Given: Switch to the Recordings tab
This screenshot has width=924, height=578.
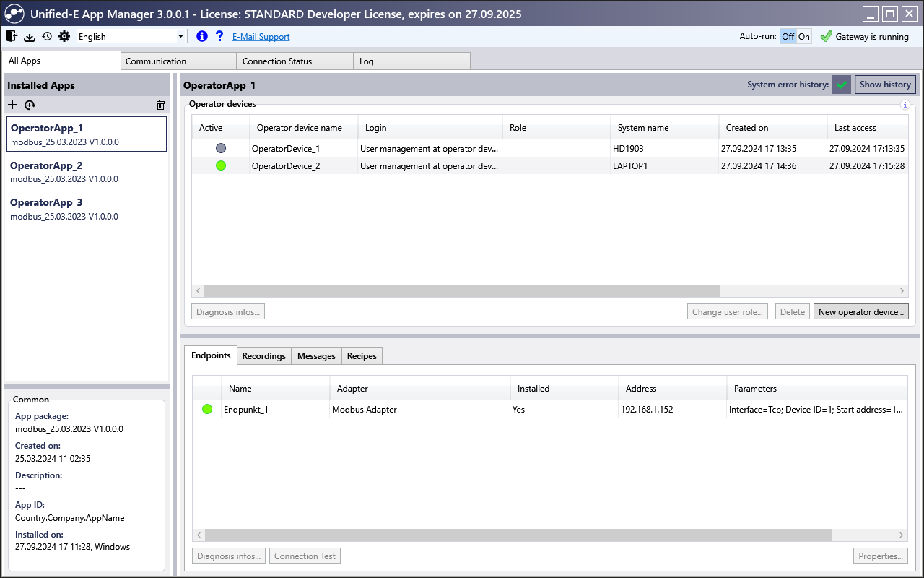Looking at the screenshot, I should tap(264, 356).
